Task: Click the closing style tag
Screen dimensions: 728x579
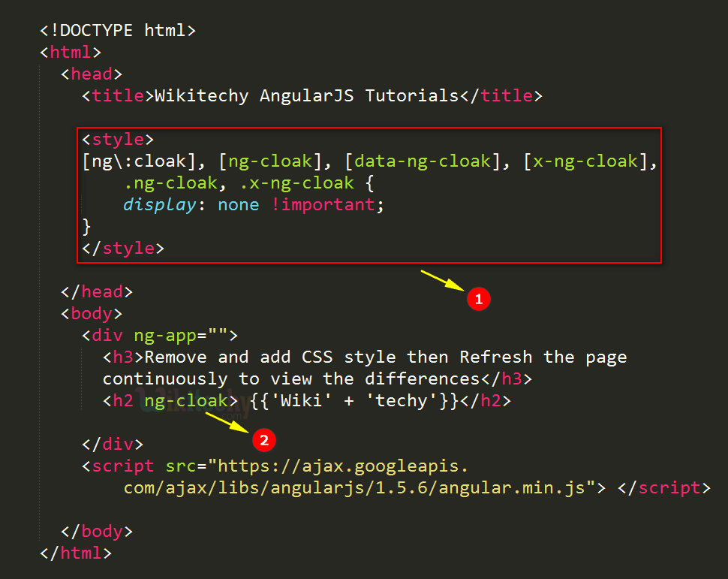Action: coord(123,248)
